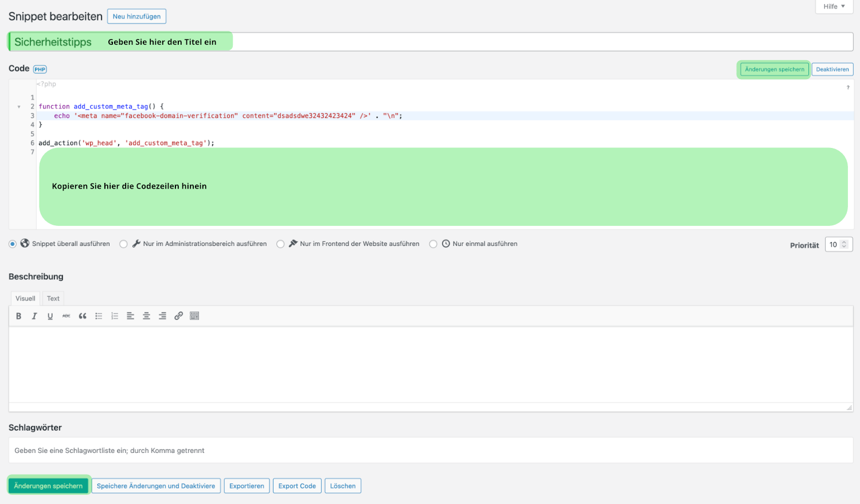Align description text right

click(x=163, y=316)
